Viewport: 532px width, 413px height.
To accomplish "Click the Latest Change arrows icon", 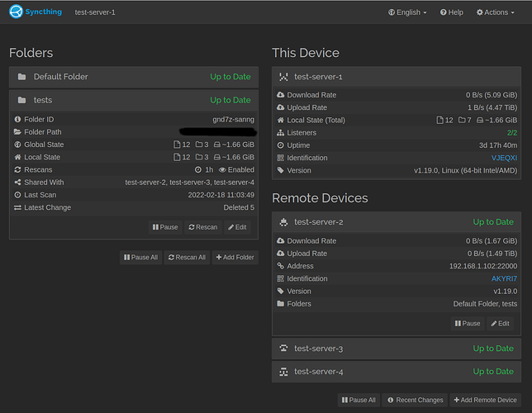I will [17, 207].
